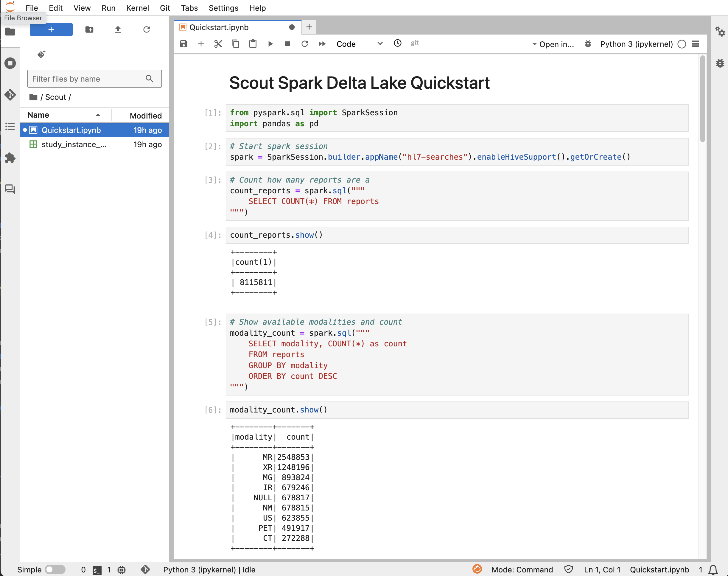728x576 pixels.
Task: Click the New Launcher plus button
Action: [x=51, y=30]
